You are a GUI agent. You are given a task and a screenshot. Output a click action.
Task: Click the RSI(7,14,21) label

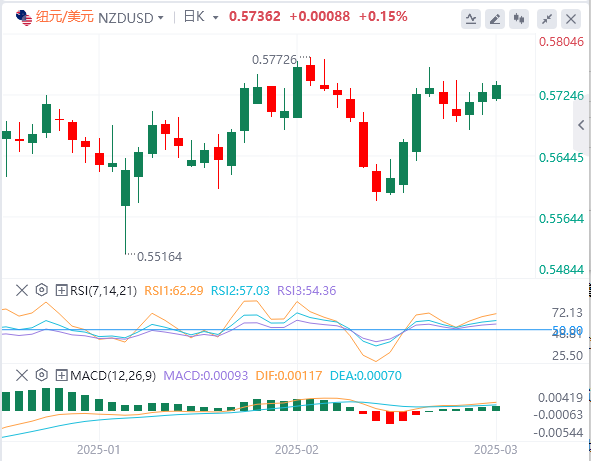coord(103,291)
